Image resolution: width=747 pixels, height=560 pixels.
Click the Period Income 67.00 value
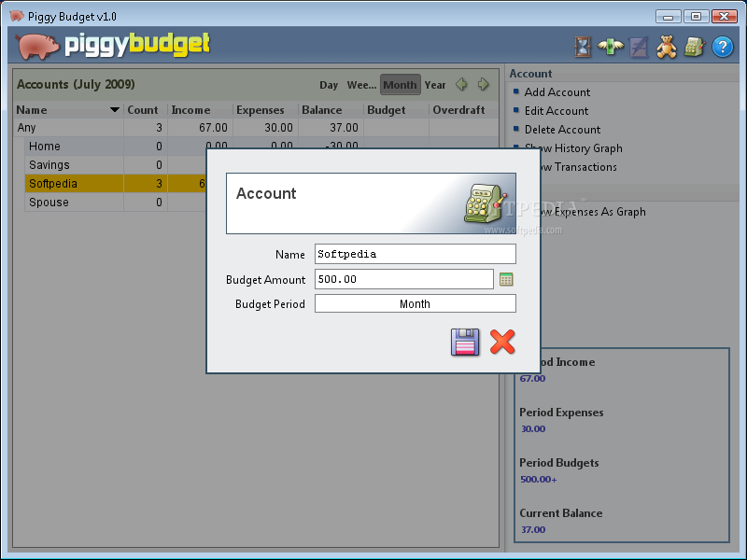click(x=532, y=379)
